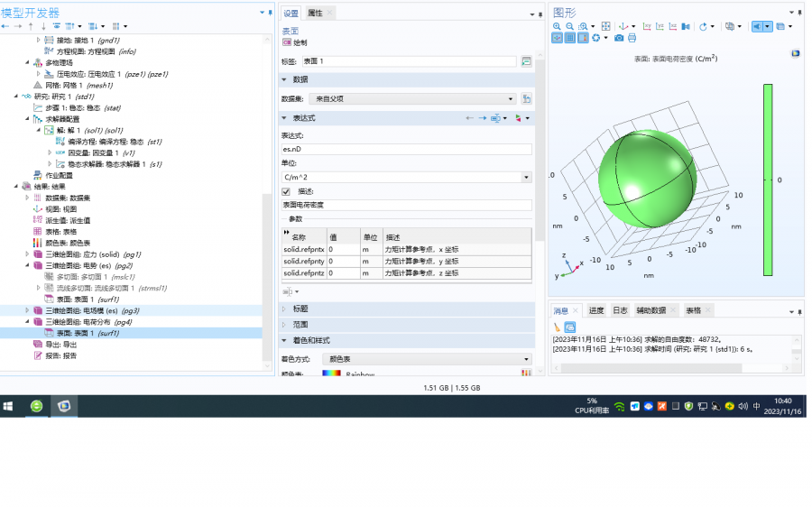
Task: Select 三维绘图组: 电场模 (es) in the tree
Action: (x=90, y=310)
